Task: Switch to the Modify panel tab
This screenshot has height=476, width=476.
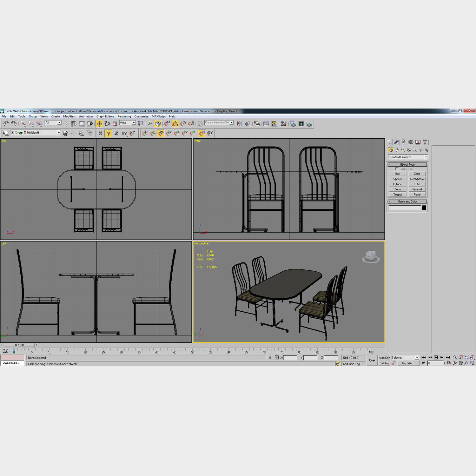Action: (x=396, y=142)
